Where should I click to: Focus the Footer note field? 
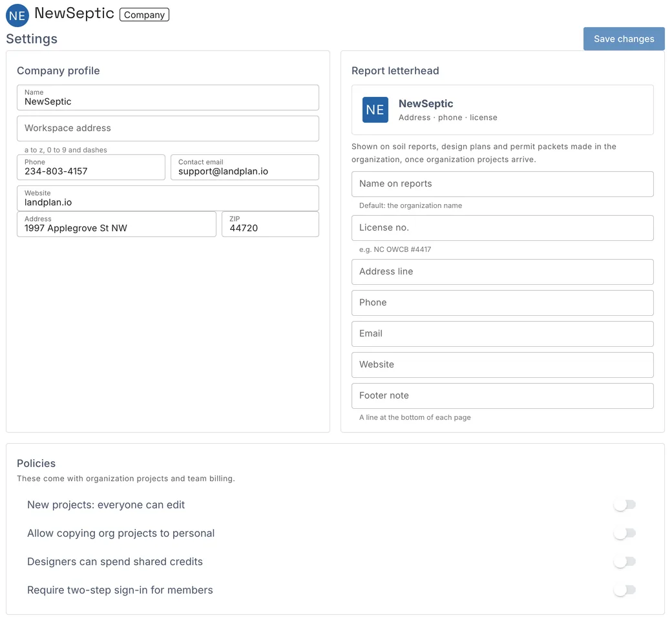pyautogui.click(x=502, y=396)
